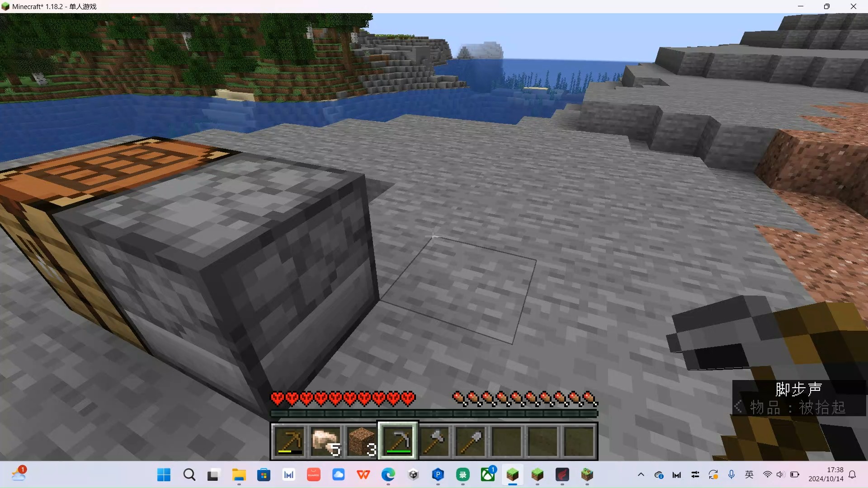This screenshot has width=868, height=488.
Task: Open Microsoft Edge from the taskbar
Action: 388,475
